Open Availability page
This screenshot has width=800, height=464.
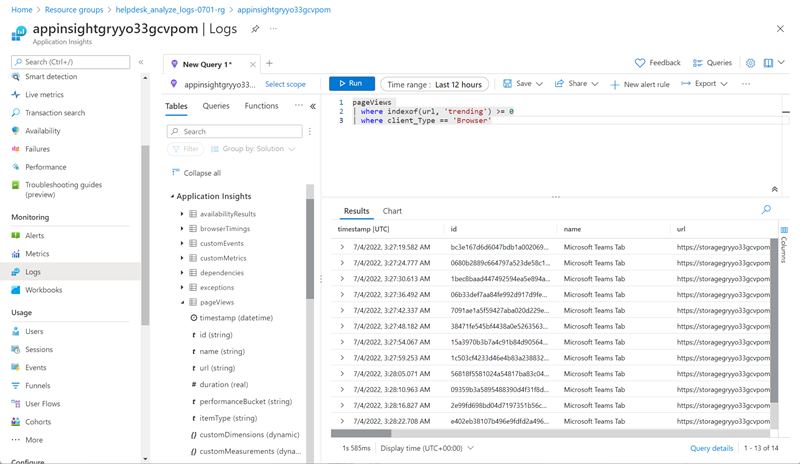click(x=43, y=131)
